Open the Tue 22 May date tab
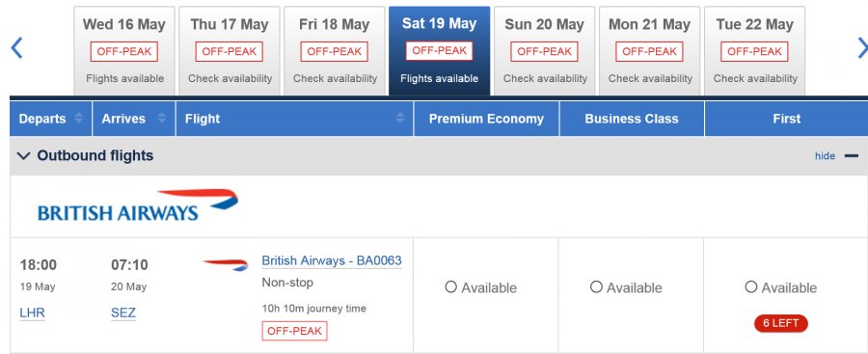The height and width of the screenshot is (354, 868). point(755,51)
